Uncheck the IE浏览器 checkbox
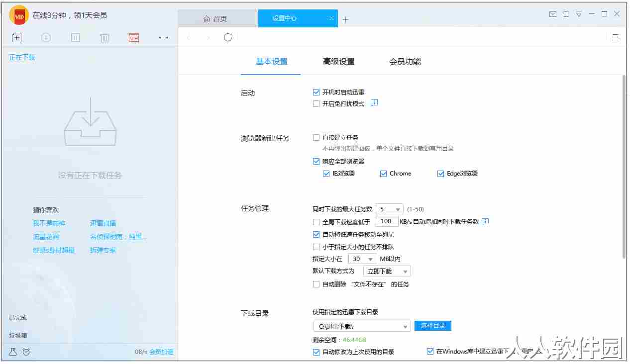Screen dimensions: 630x364 pos(326,174)
